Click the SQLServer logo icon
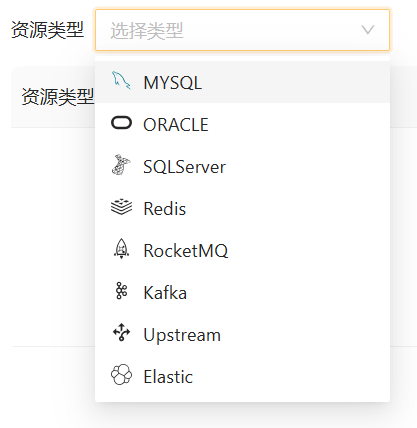 (x=121, y=165)
